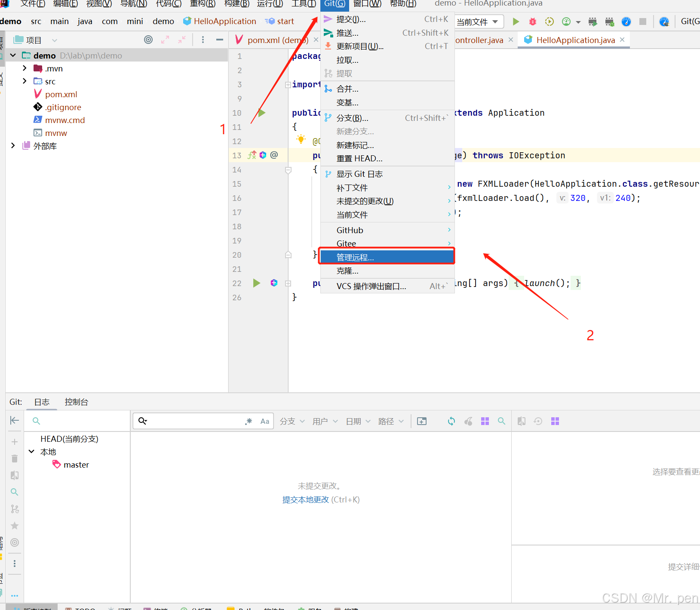The image size is (700, 610).
Task: Choose 新建标记... in the Git menu
Action: [387, 145]
